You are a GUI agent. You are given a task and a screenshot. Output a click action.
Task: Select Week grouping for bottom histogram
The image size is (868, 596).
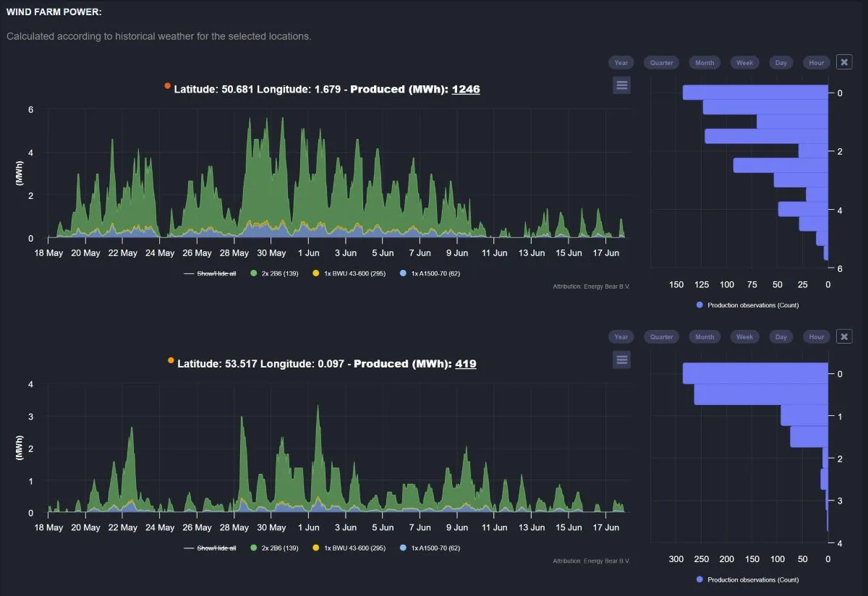[744, 337]
